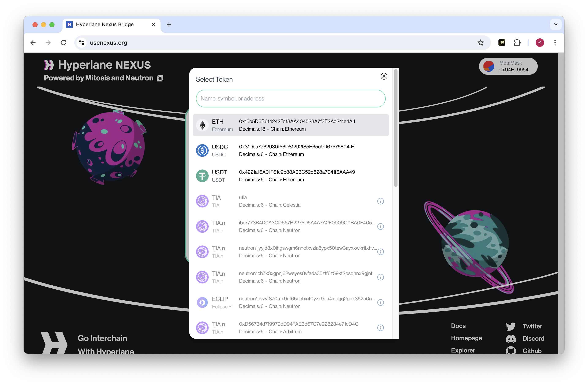The image size is (588, 385).
Task: Click the site info icon in address bar
Action: (82, 43)
